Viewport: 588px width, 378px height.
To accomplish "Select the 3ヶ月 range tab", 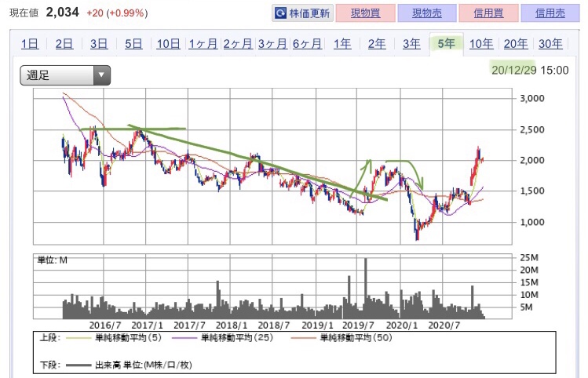I will coord(272,44).
